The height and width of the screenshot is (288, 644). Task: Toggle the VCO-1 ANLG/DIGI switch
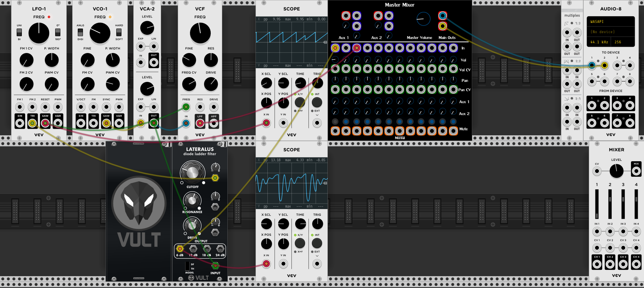click(x=80, y=32)
